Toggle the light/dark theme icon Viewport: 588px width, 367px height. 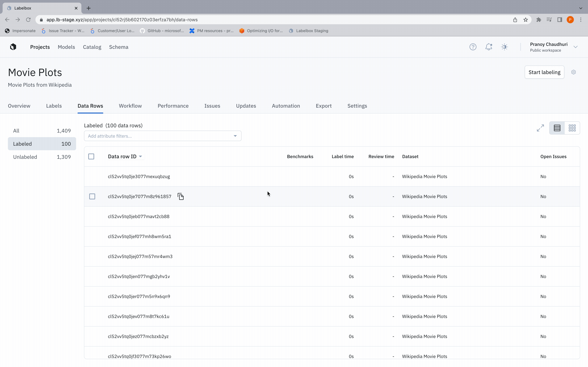504,47
